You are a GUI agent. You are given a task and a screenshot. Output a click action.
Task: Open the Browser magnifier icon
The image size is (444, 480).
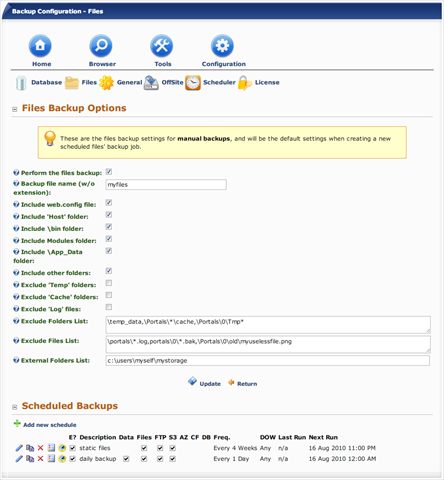click(x=101, y=46)
